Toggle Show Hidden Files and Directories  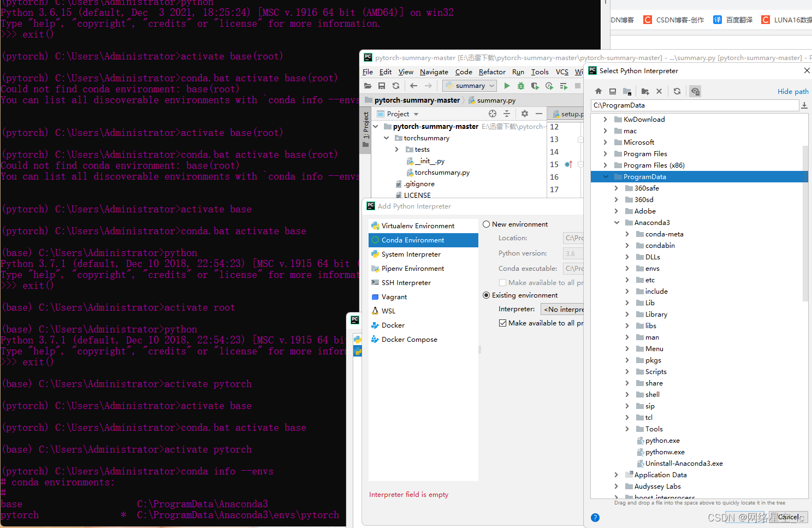click(695, 91)
